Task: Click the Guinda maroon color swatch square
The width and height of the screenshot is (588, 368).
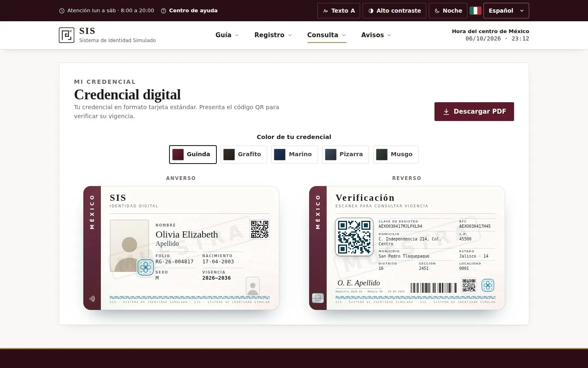Action: point(178,155)
